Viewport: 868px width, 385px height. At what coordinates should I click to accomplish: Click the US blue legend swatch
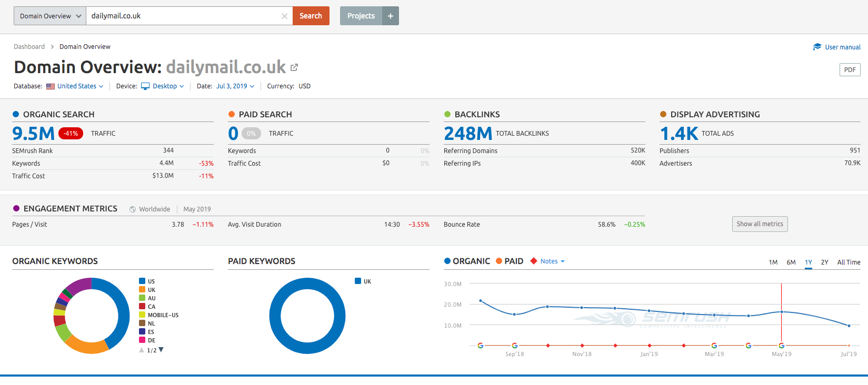142,281
